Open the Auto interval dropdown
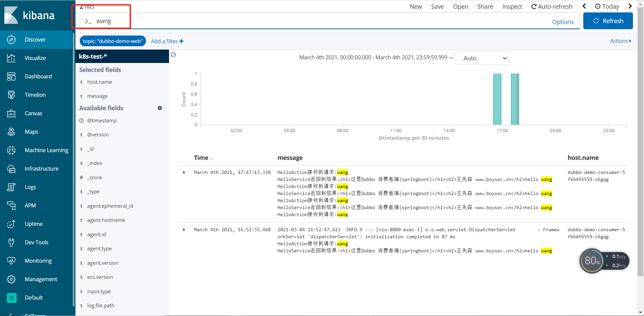The image size is (644, 316). point(482,58)
